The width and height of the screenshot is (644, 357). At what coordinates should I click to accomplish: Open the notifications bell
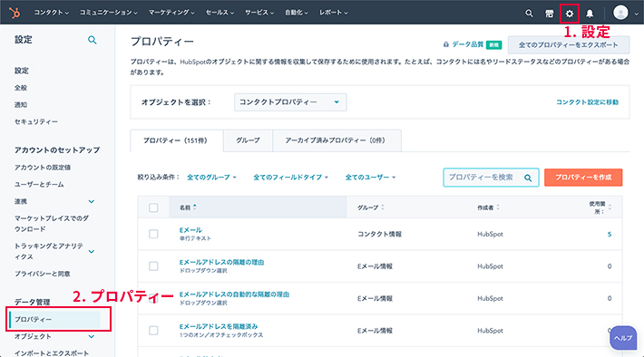(590, 14)
